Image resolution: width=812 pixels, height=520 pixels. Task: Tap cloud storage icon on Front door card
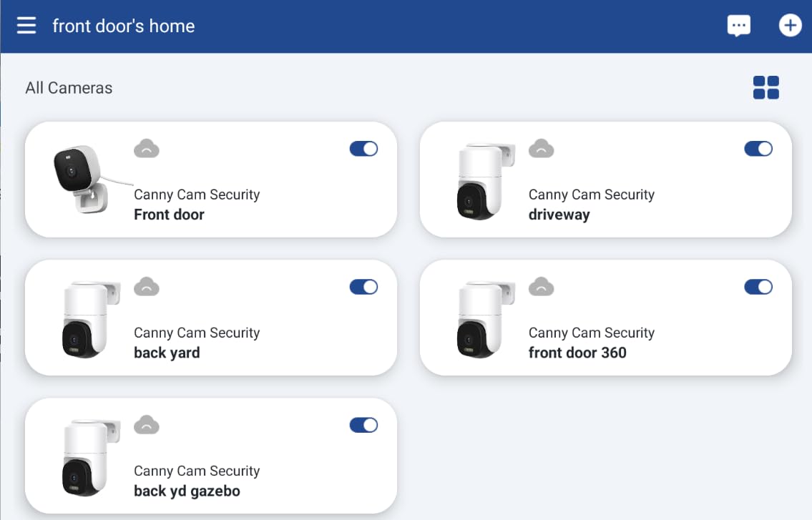pos(147,149)
